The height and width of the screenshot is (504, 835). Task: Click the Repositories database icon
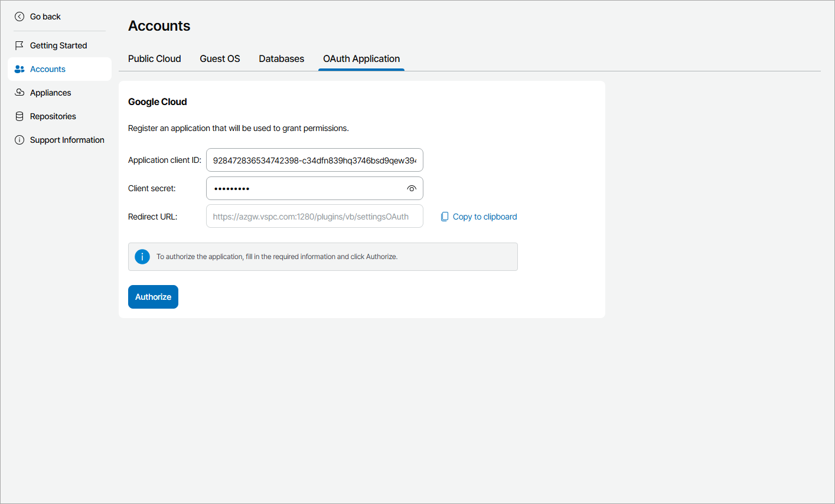19,116
